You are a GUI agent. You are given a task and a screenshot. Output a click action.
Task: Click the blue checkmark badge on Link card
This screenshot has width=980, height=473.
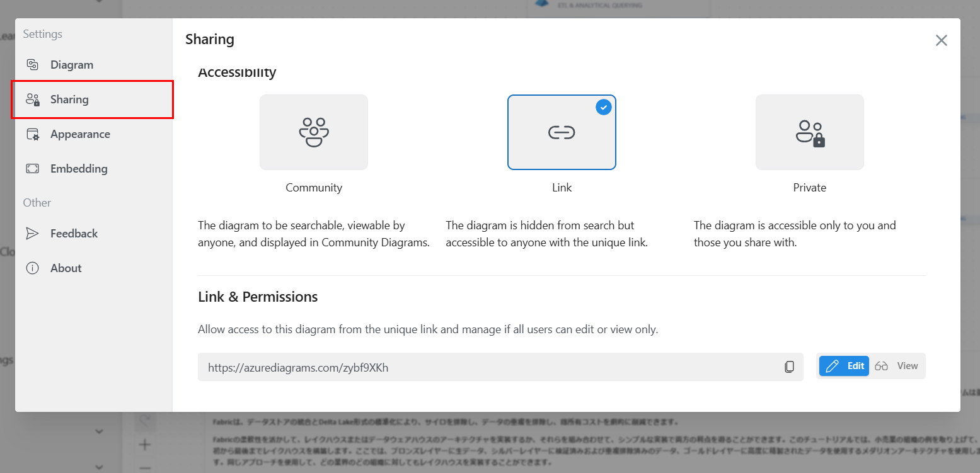pyautogui.click(x=604, y=107)
